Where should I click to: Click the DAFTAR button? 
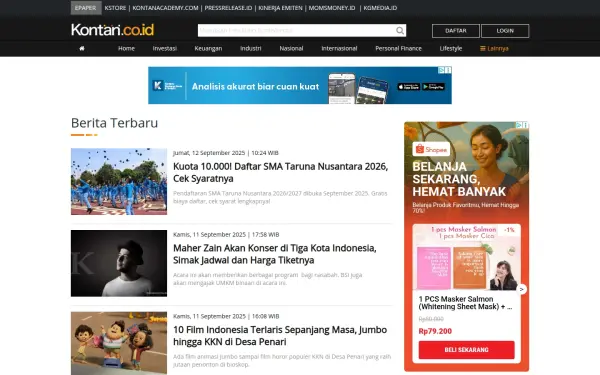456,31
